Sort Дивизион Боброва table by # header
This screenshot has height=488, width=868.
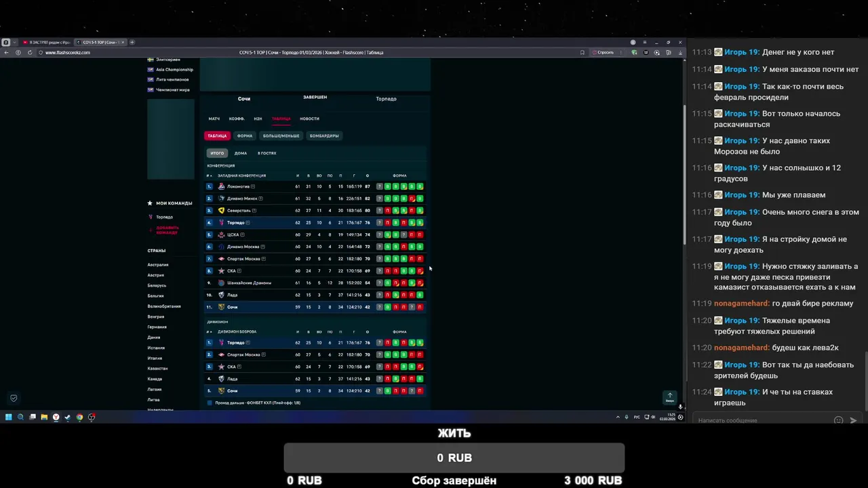click(209, 332)
